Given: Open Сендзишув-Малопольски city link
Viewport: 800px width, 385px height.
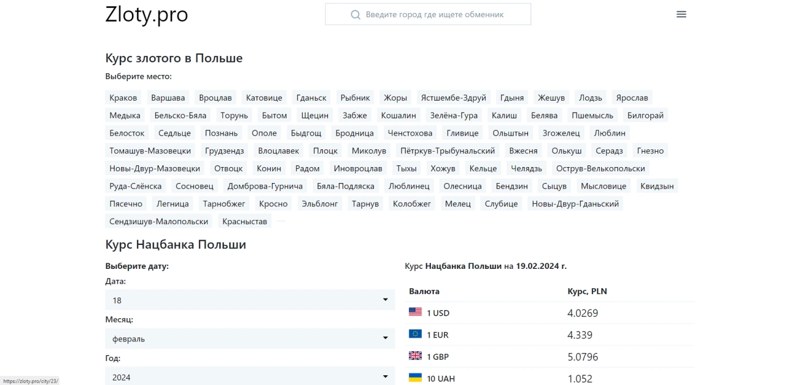Looking at the screenshot, I should click(x=159, y=221).
